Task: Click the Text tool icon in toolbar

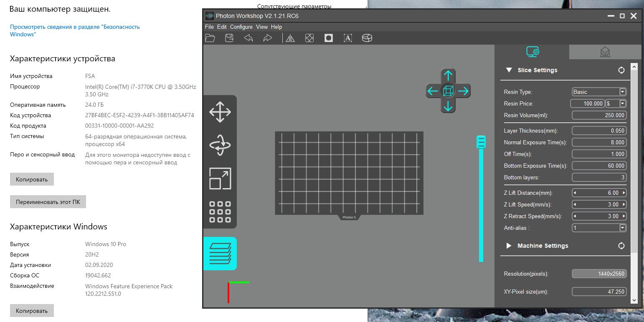Action: pyautogui.click(x=347, y=38)
